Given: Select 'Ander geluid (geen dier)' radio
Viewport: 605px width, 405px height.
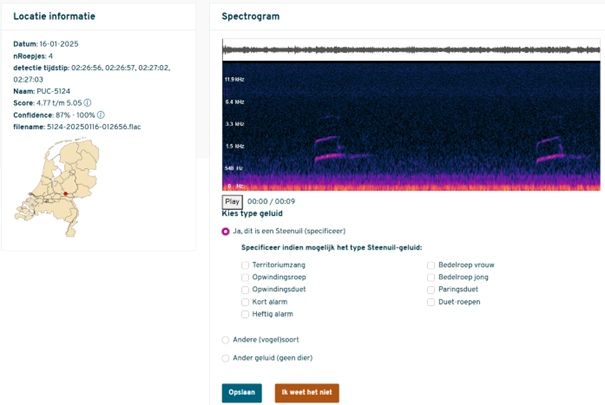Looking at the screenshot, I should (226, 358).
